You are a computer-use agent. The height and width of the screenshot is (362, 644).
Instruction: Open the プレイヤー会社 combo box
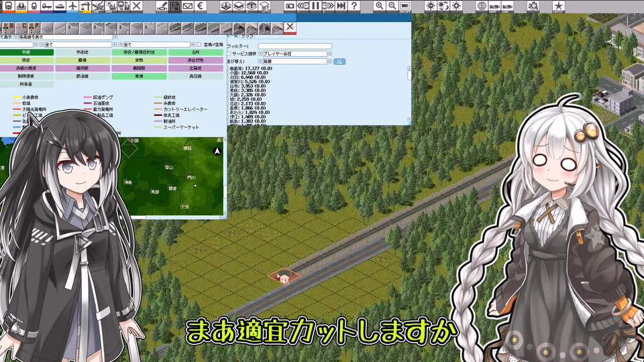(x=294, y=54)
